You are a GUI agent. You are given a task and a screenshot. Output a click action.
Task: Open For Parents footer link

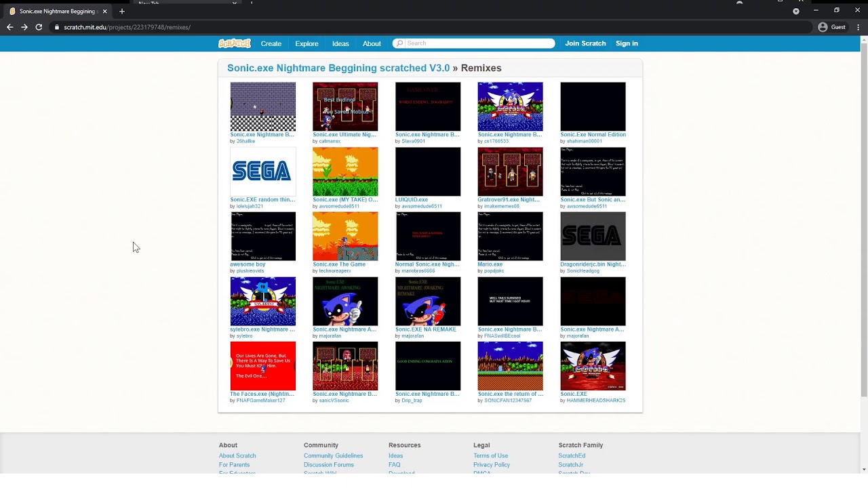[235, 465]
